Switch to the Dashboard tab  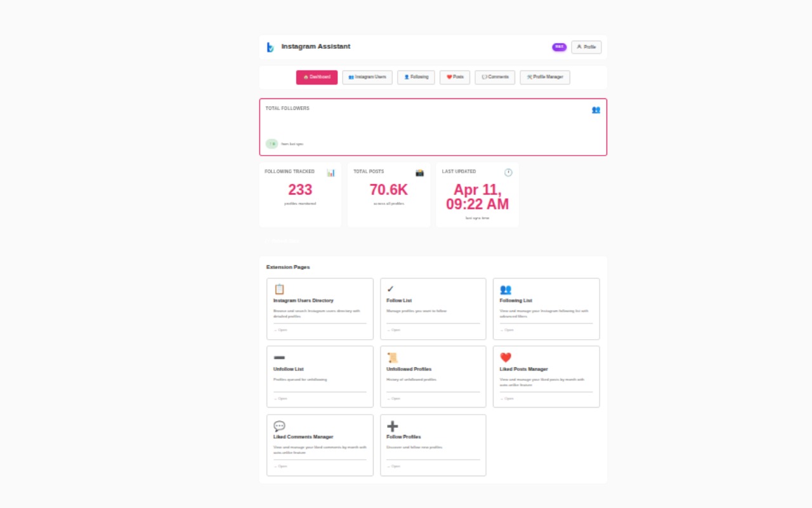click(317, 77)
